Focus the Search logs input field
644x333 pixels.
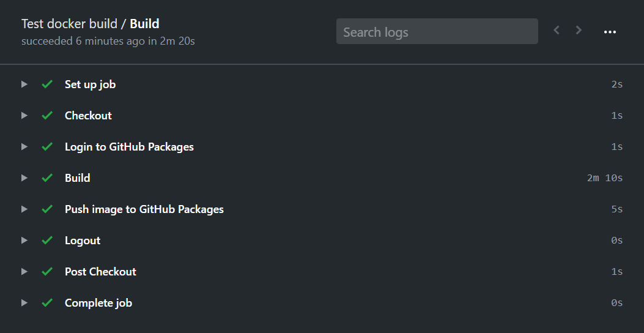pos(437,32)
